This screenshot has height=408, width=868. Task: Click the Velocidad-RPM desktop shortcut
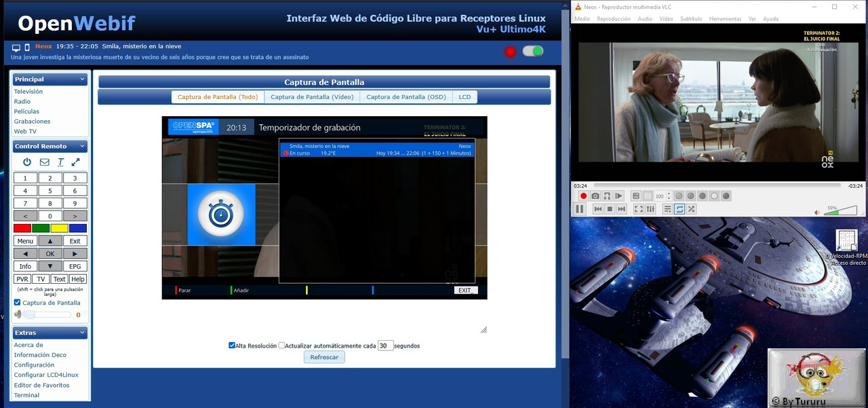847,248
